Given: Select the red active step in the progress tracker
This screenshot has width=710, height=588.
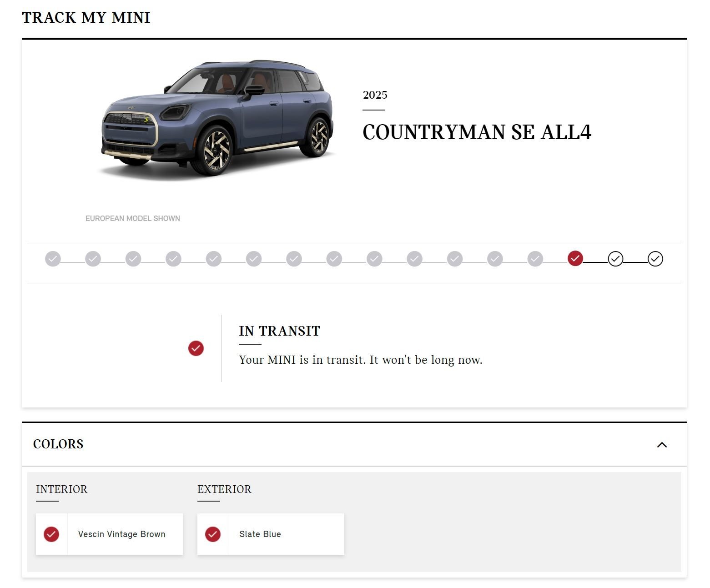Looking at the screenshot, I should (x=575, y=258).
